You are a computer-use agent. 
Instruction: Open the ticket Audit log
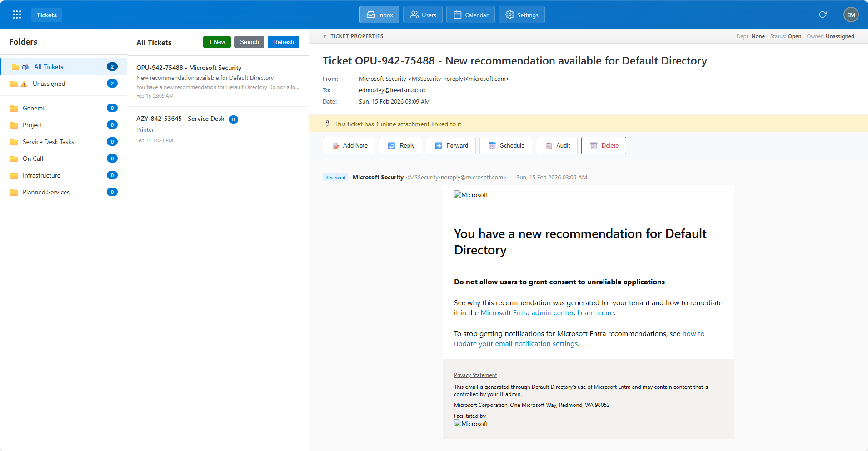(557, 146)
